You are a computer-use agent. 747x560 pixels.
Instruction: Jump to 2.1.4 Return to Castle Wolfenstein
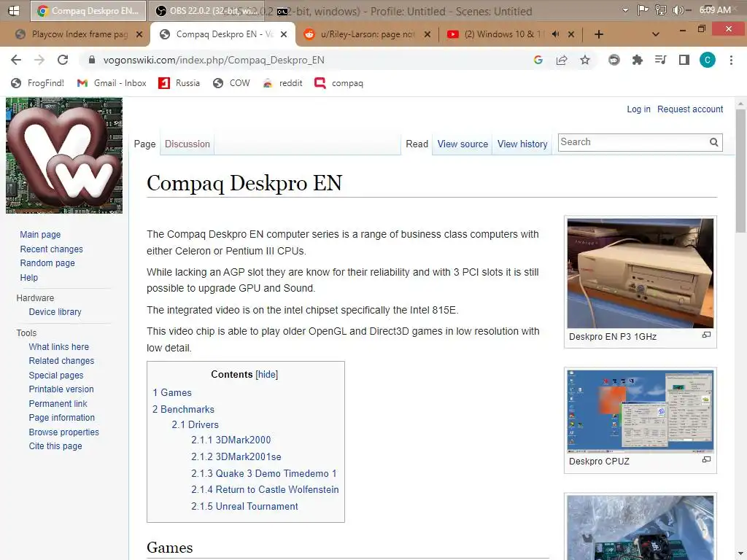(265, 489)
